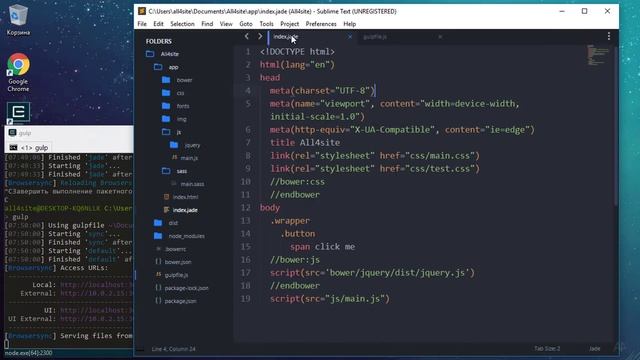Launch Google Chrome from the desktop
Image resolution: width=640 pixels, height=360 pixels.
click(18, 72)
